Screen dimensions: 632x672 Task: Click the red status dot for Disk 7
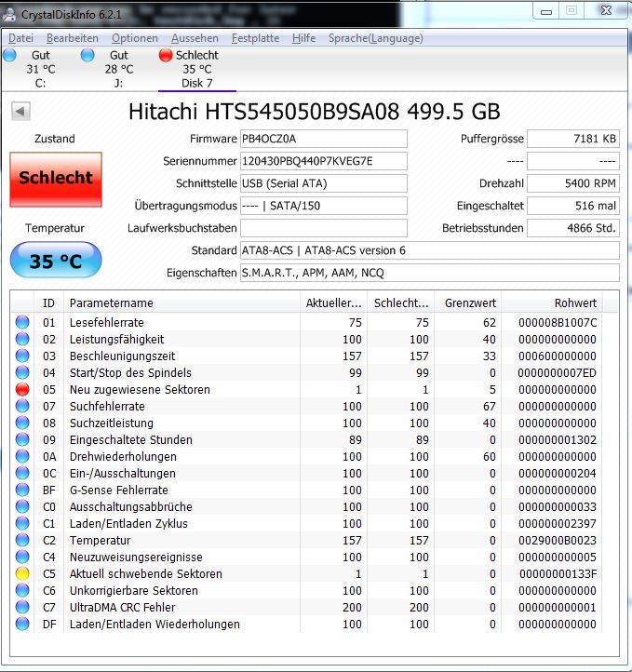coord(165,55)
